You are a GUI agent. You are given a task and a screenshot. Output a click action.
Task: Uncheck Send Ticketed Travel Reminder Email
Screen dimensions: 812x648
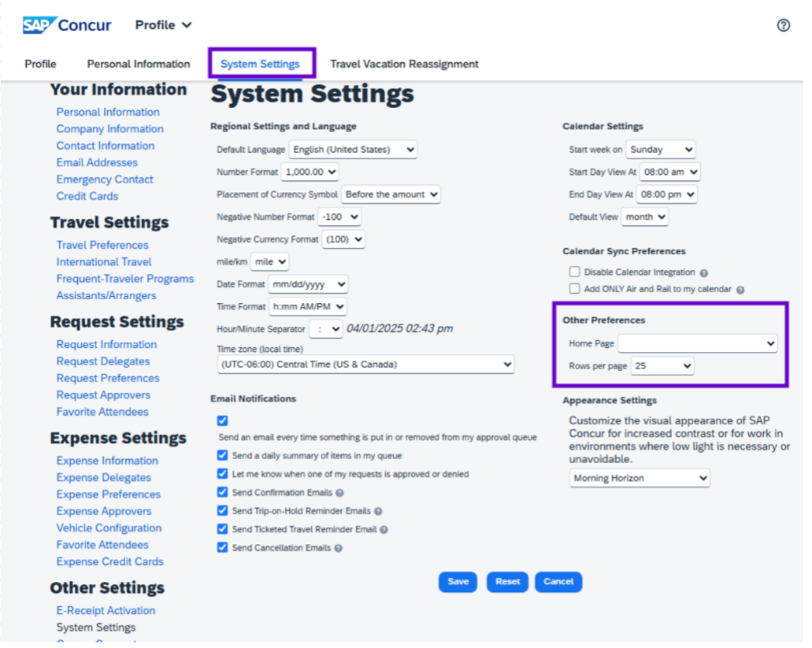click(x=223, y=529)
